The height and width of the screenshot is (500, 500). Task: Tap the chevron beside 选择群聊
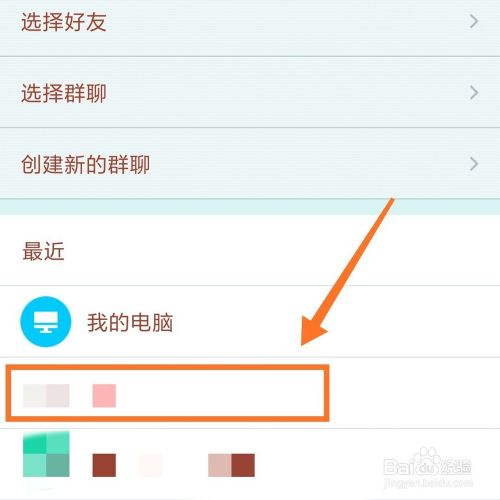pyautogui.click(x=474, y=93)
